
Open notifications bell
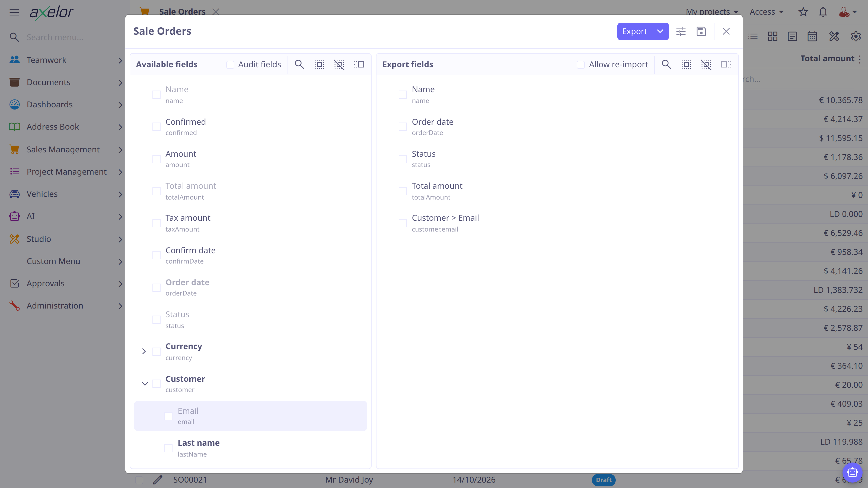[x=823, y=12]
